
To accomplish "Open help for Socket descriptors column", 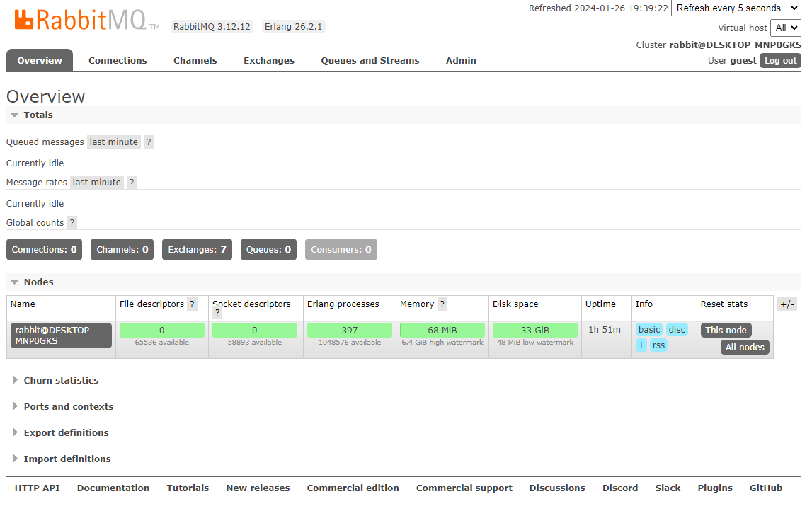I will click(217, 313).
